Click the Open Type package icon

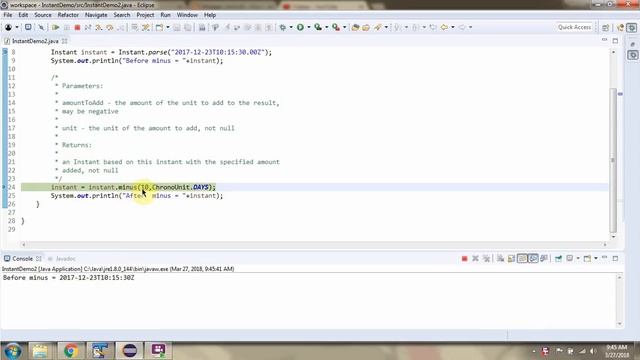tap(355, 27)
